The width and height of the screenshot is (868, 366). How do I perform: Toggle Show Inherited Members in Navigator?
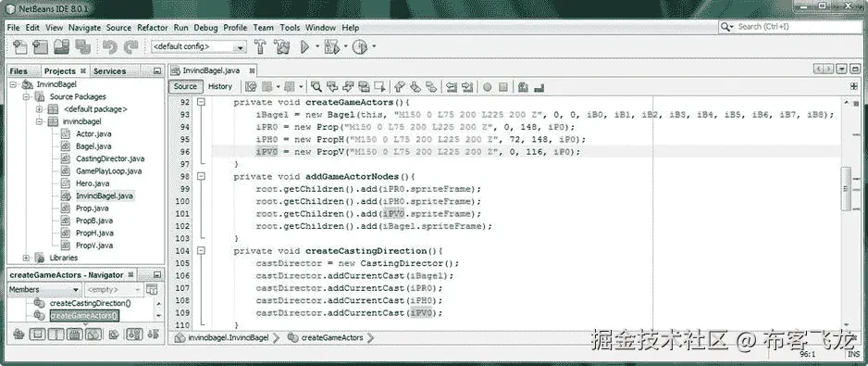click(19, 334)
